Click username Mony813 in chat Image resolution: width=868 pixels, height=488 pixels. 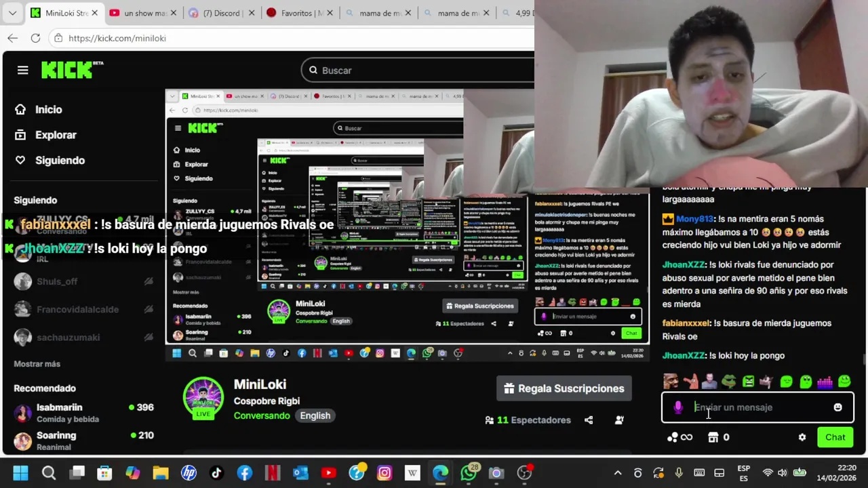(x=695, y=219)
